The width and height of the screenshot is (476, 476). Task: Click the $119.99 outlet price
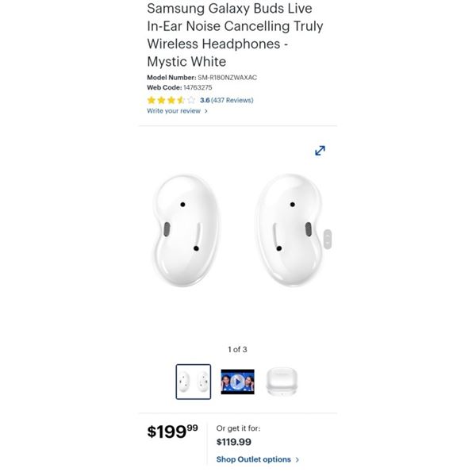(234, 442)
